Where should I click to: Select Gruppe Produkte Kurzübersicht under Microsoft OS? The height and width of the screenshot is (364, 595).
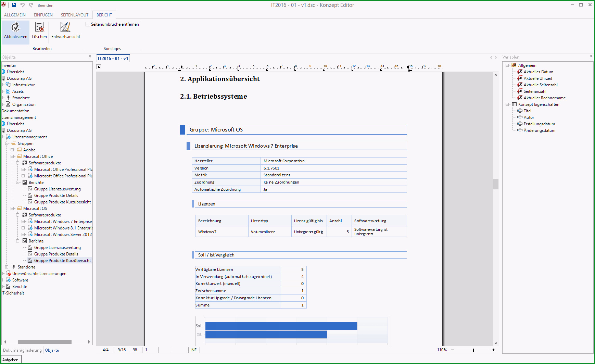[x=62, y=260]
